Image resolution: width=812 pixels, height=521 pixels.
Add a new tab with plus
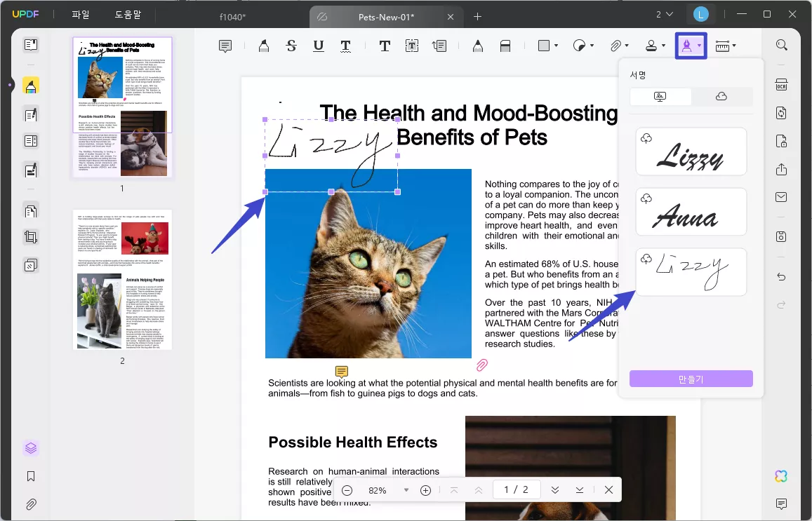[x=477, y=17]
